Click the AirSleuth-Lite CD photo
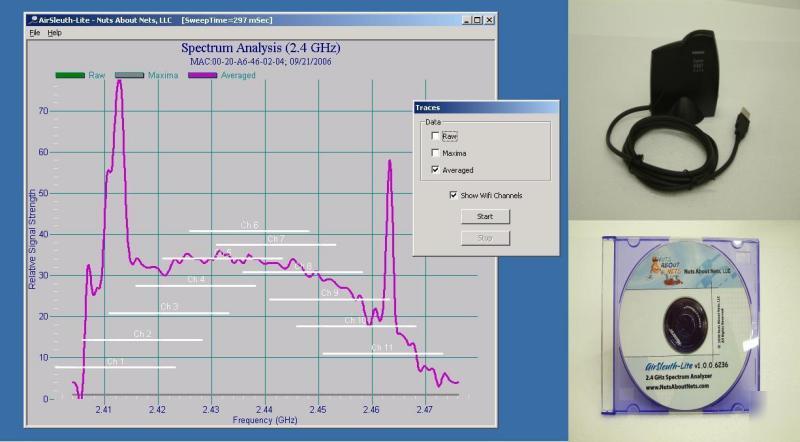 click(x=685, y=331)
